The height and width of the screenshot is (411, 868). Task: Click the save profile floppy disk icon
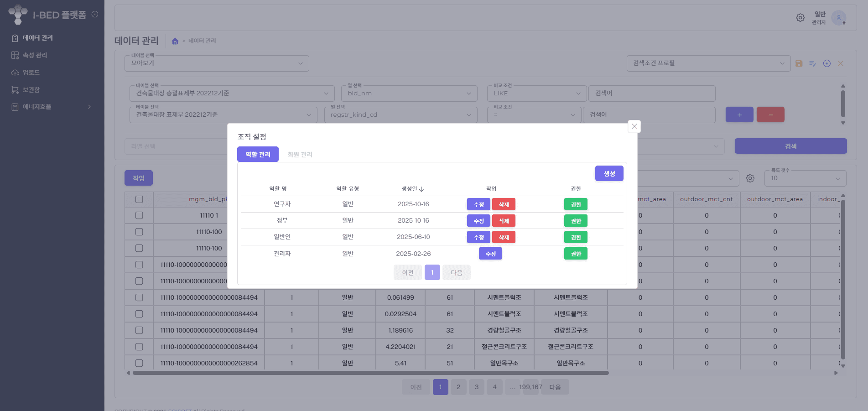(x=799, y=63)
